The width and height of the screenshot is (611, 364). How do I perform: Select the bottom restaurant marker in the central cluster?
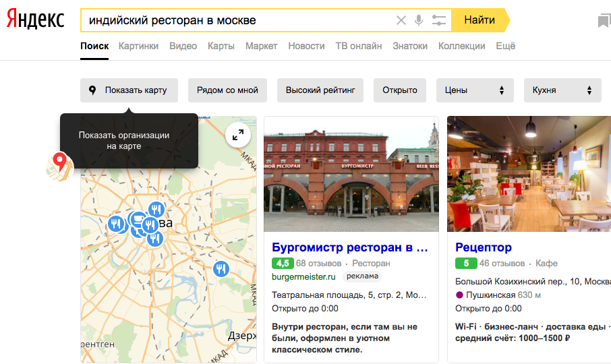(154, 238)
